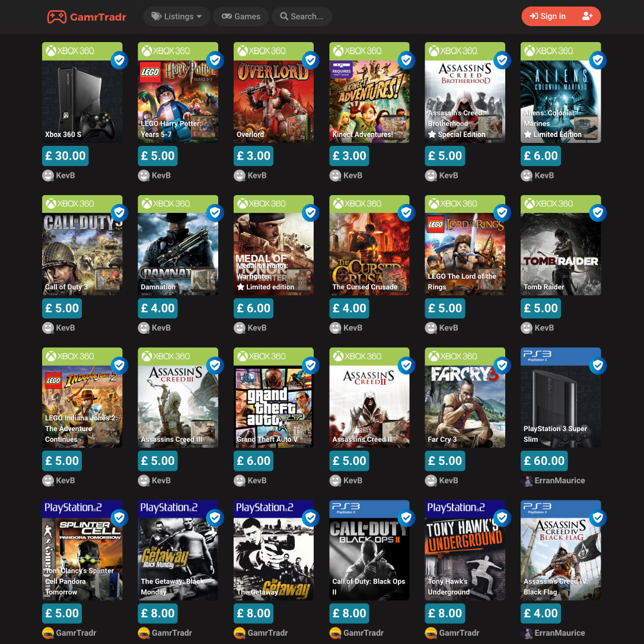Click ErranMaurice avatar under PlayStation 3 Super Slim

[x=527, y=480]
